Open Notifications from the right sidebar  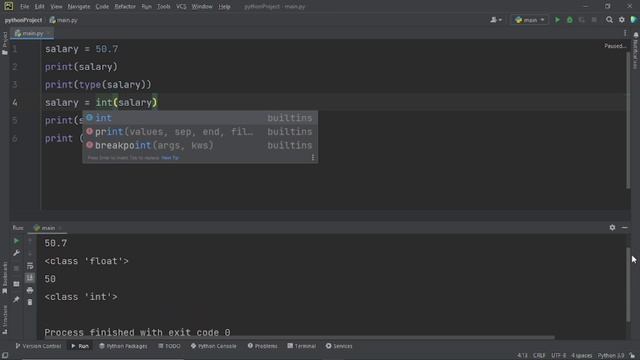636,51
